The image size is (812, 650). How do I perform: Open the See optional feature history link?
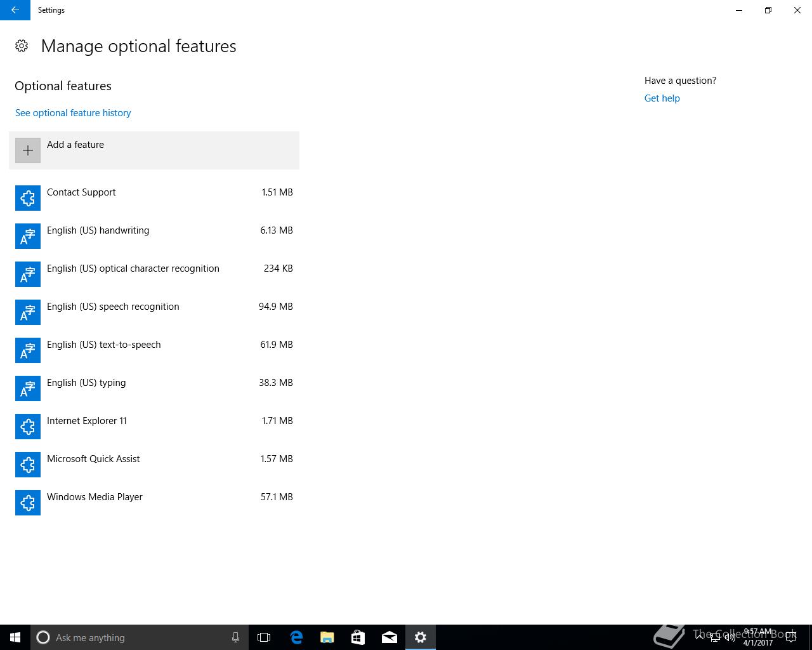pos(73,113)
